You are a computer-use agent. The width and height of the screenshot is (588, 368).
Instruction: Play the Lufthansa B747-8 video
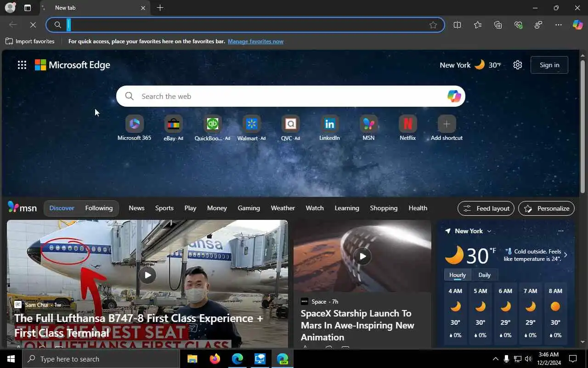click(x=147, y=275)
